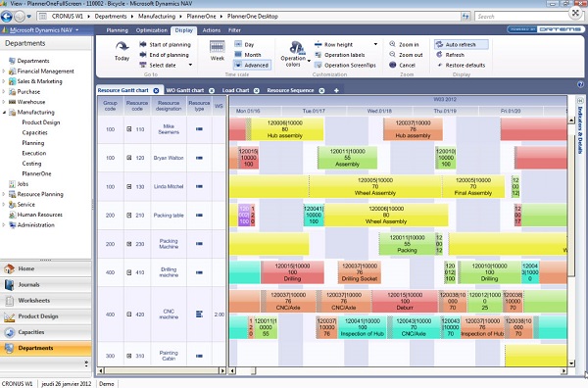The width and height of the screenshot is (588, 388).
Task: Click the Search input field
Action: click(521, 16)
